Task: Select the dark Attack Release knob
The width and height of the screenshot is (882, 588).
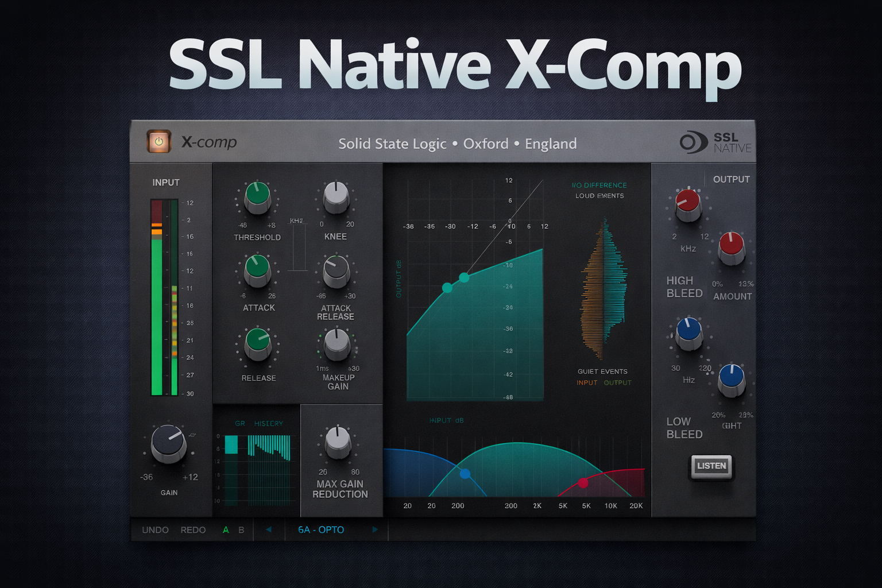Action: [x=336, y=272]
